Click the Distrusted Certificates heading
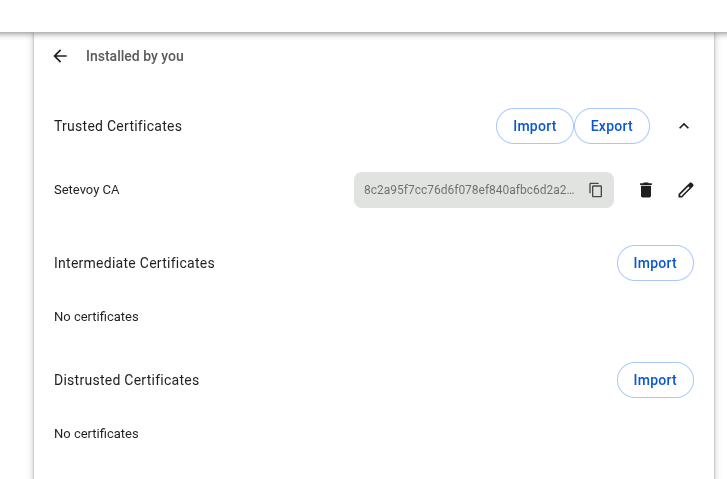The height and width of the screenshot is (479, 727). coord(126,380)
